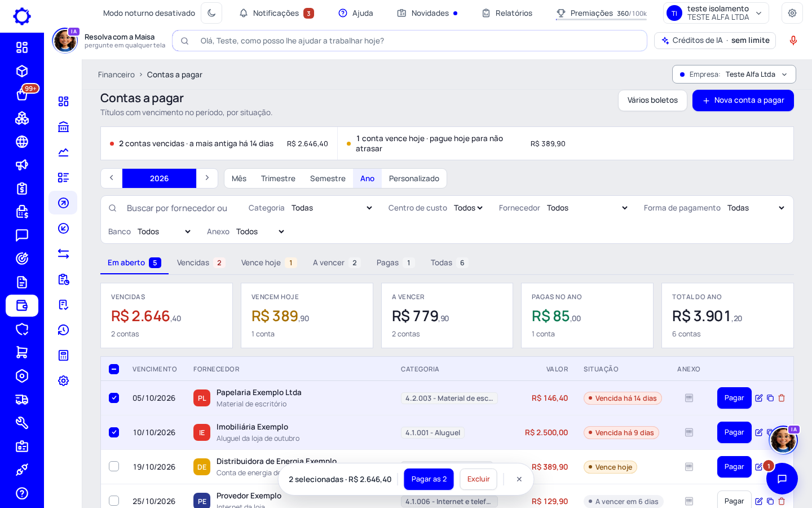Open the floating chat bubble button
812x508 pixels.
coord(782,479)
